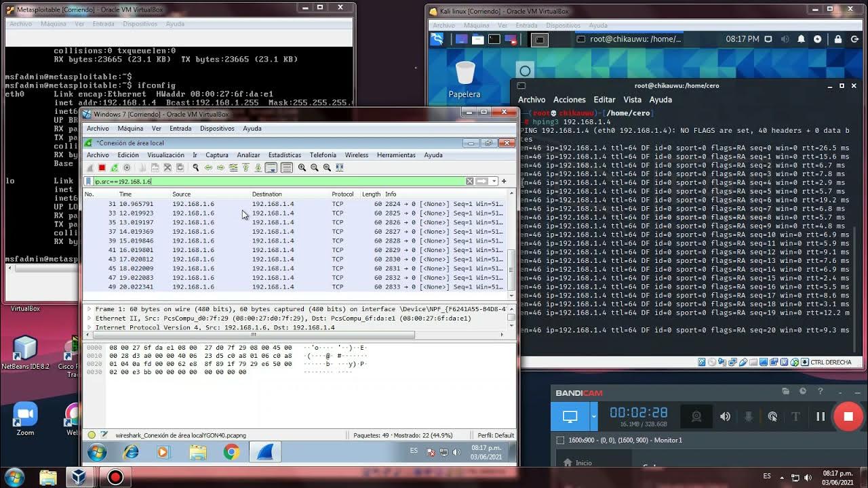
Task: Toggle Bandicam webcam overlay
Action: [x=696, y=417]
